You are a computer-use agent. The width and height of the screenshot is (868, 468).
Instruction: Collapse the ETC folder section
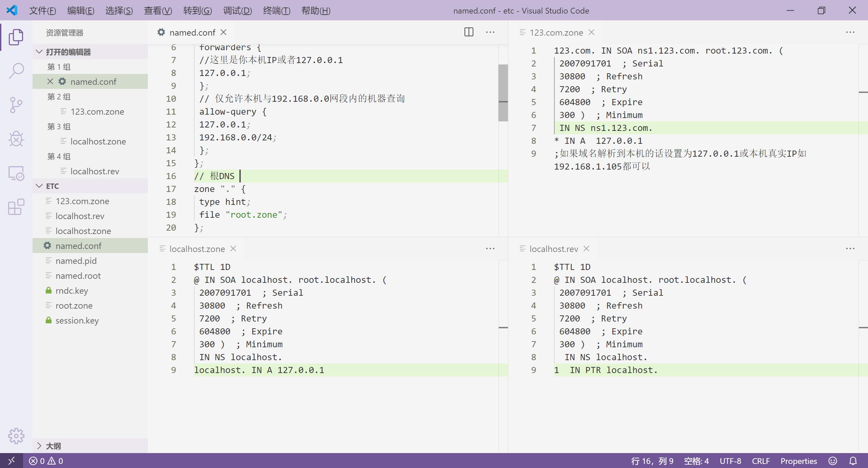click(39, 186)
